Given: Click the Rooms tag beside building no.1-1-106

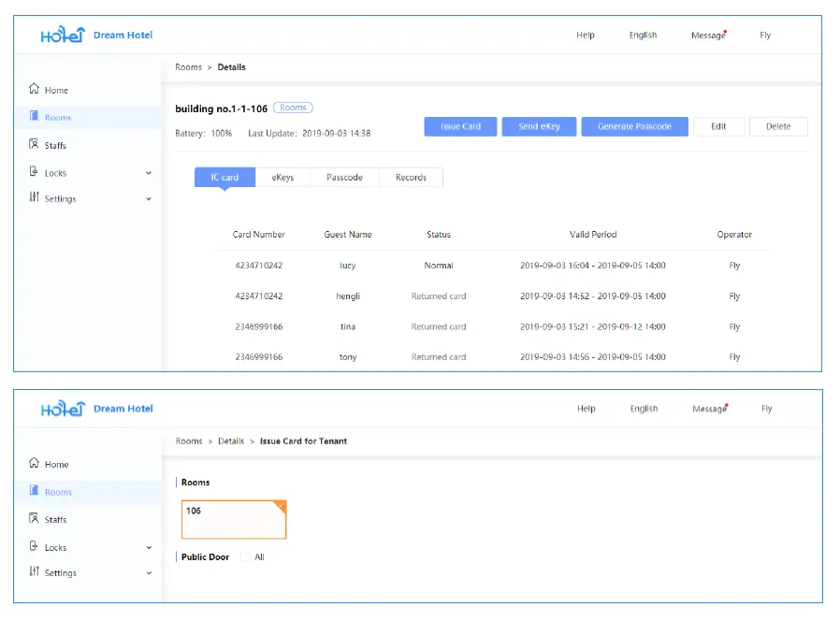Looking at the screenshot, I should 293,108.
